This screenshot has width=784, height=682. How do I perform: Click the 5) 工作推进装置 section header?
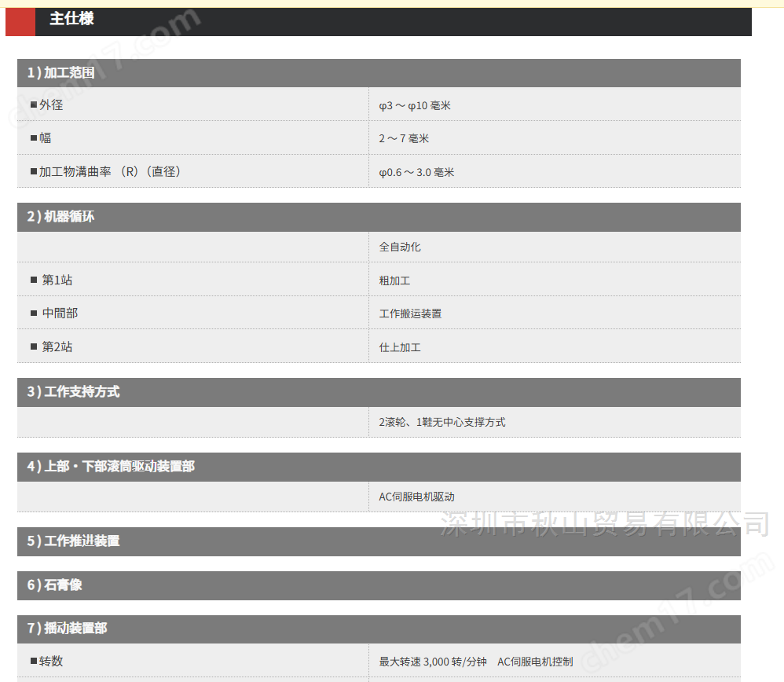coord(379,541)
